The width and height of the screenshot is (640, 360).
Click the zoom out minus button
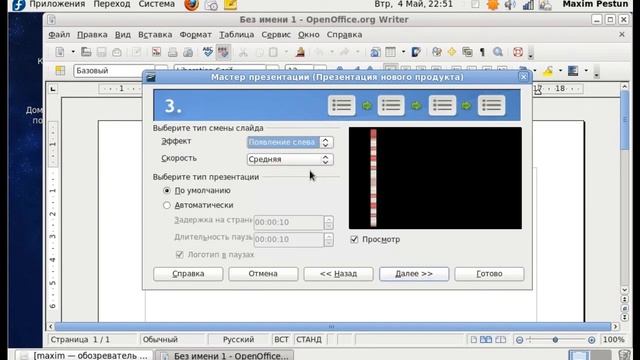point(519,340)
